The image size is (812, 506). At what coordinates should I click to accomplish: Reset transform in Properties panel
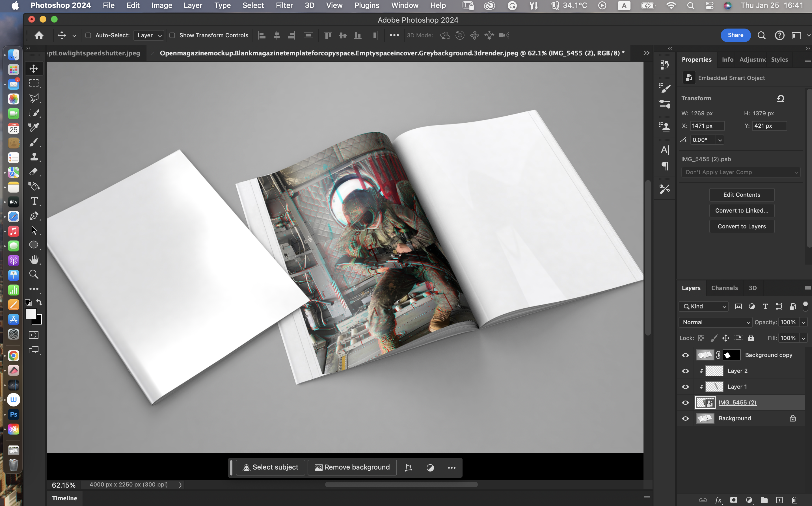[x=780, y=98]
